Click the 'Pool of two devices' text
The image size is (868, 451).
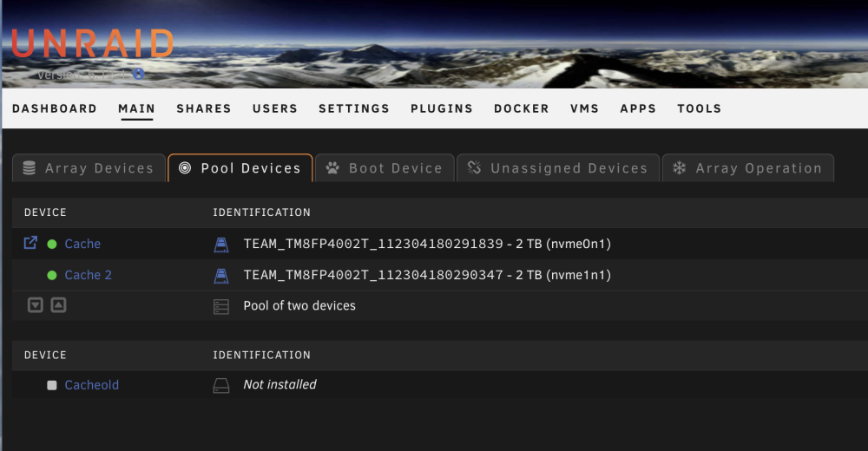pos(299,306)
